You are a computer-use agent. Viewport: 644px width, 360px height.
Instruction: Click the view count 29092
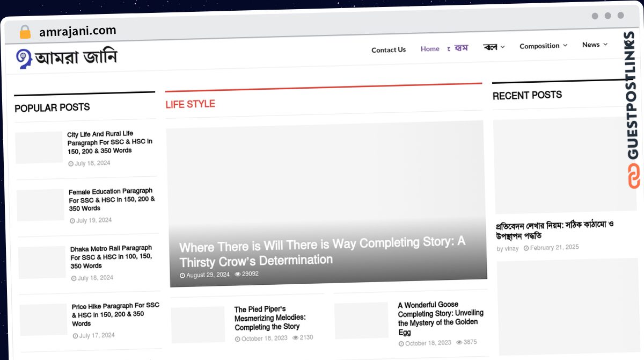click(250, 273)
